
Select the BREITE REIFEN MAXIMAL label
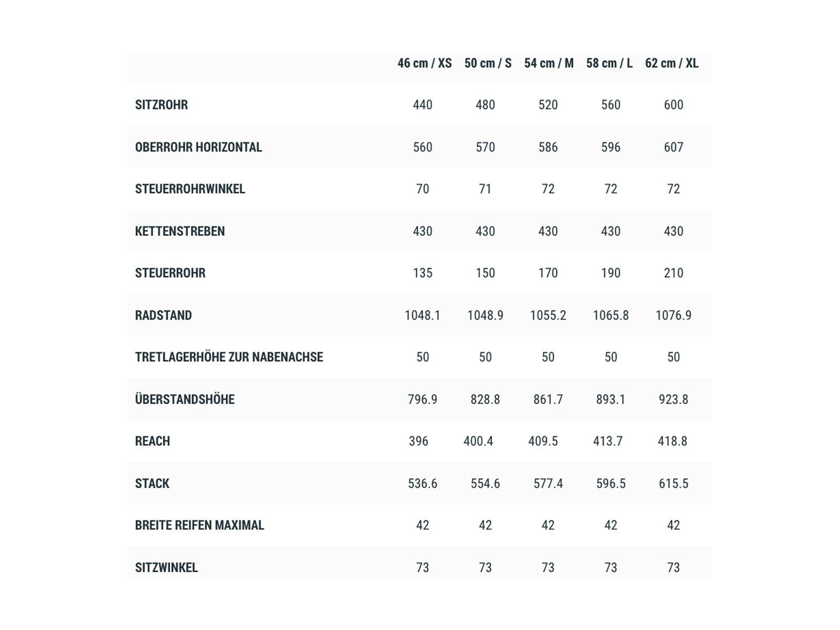pyautogui.click(x=199, y=525)
